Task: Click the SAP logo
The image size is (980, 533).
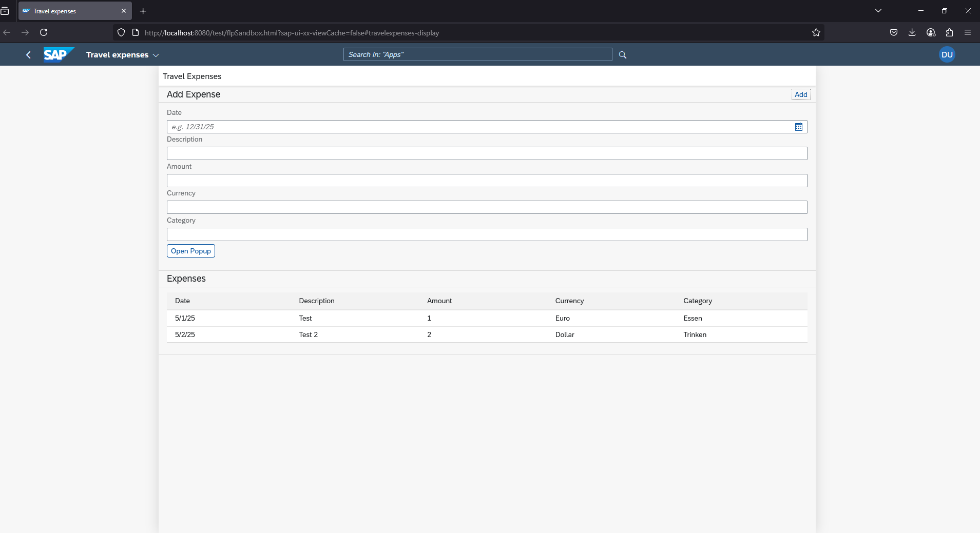Action: (57, 54)
